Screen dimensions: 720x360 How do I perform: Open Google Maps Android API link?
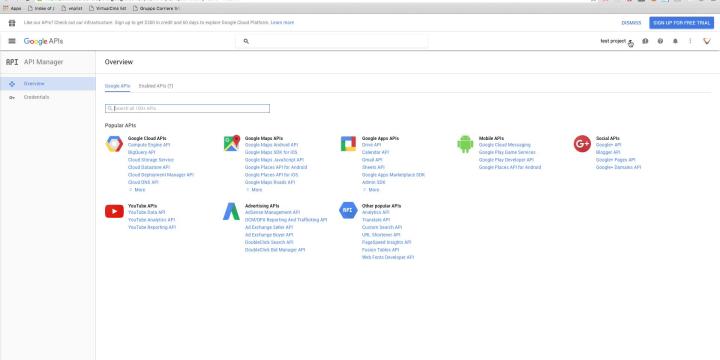point(271,145)
